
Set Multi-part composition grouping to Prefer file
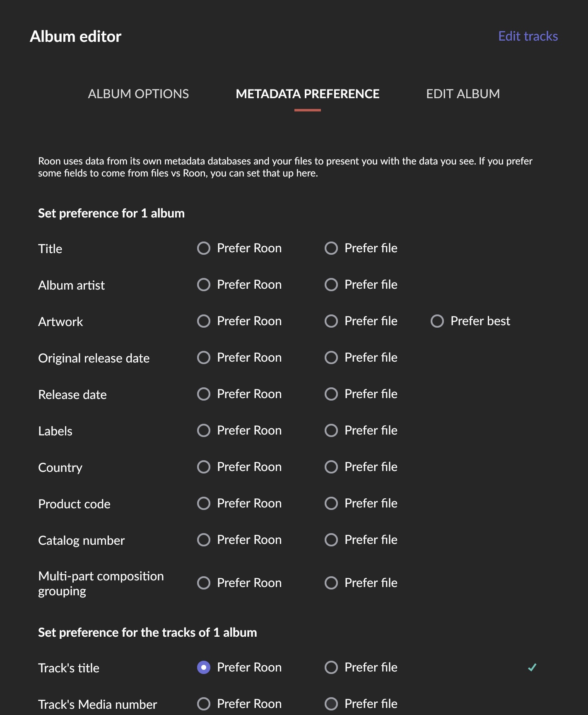coord(331,583)
